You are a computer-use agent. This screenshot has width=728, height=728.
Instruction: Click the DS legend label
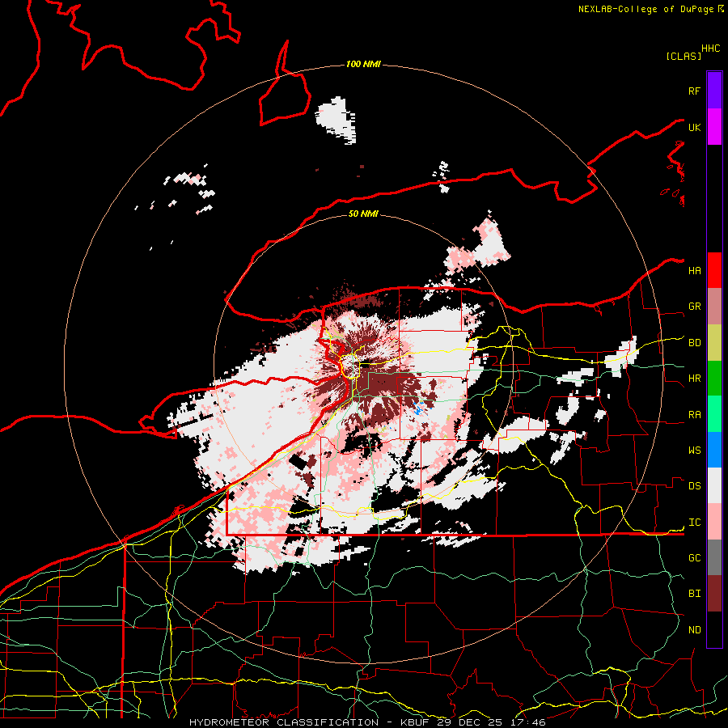694,486
